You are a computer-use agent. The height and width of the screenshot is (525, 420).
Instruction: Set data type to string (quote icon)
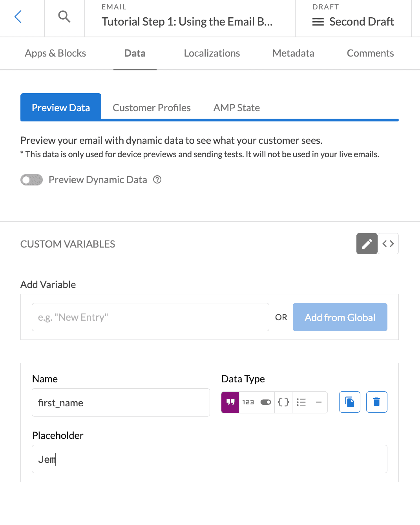230,402
